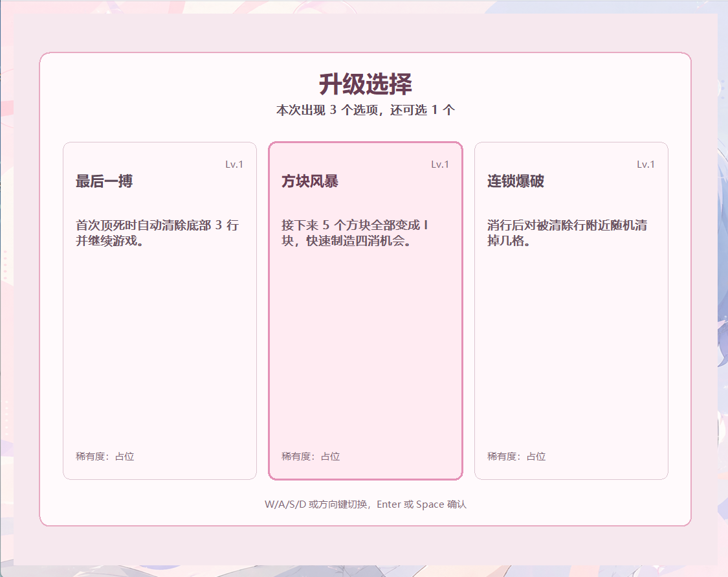Click the 首次顶死时自动清除底部 description text
This screenshot has width=728, height=577.
(157, 233)
